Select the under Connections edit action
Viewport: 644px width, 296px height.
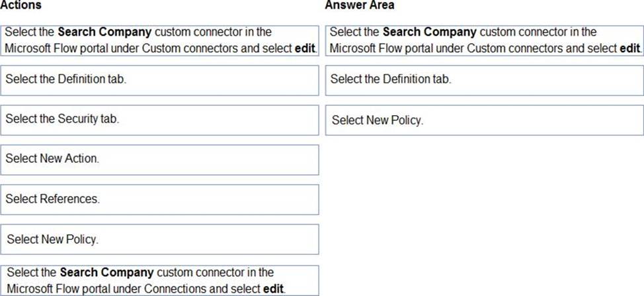(159, 280)
